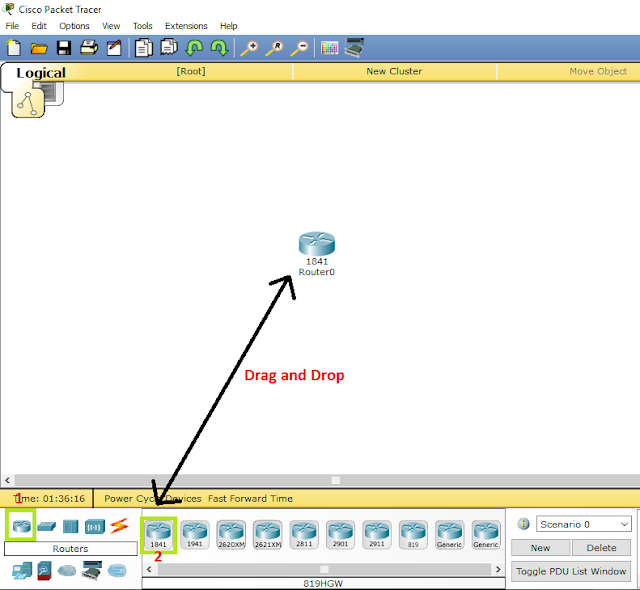Select the Hubs device category icon
640x590 pixels.
pyautogui.click(x=71, y=526)
